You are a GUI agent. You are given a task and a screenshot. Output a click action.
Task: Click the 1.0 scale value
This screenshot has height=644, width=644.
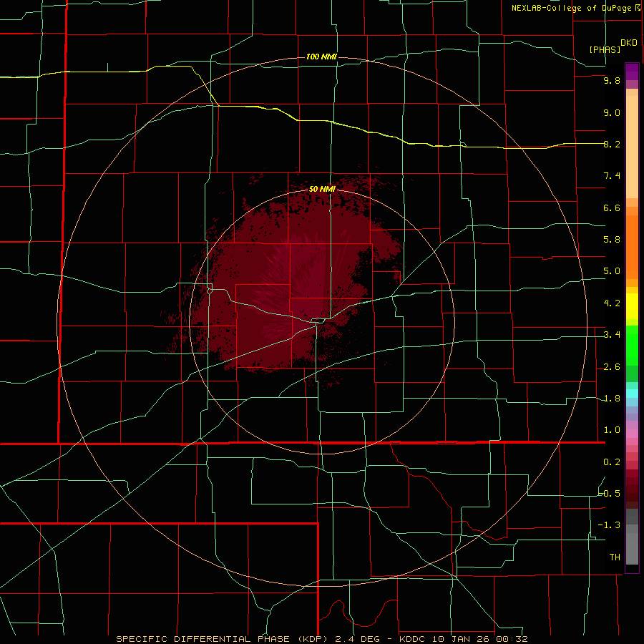612,430
